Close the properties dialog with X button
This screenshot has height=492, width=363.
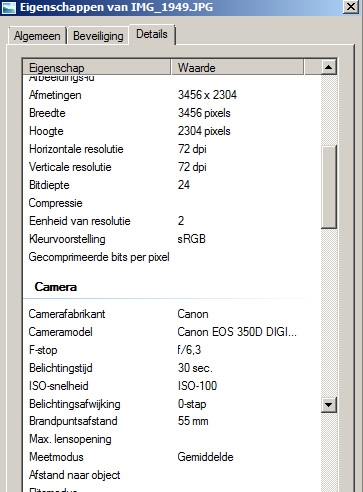click(x=351, y=7)
